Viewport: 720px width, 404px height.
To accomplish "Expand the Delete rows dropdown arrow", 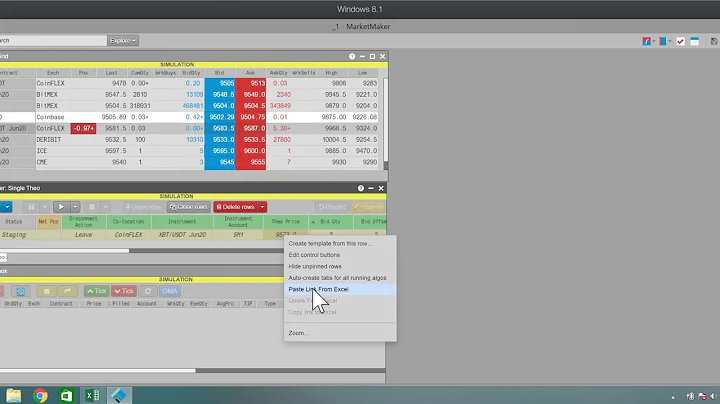I will pos(262,207).
